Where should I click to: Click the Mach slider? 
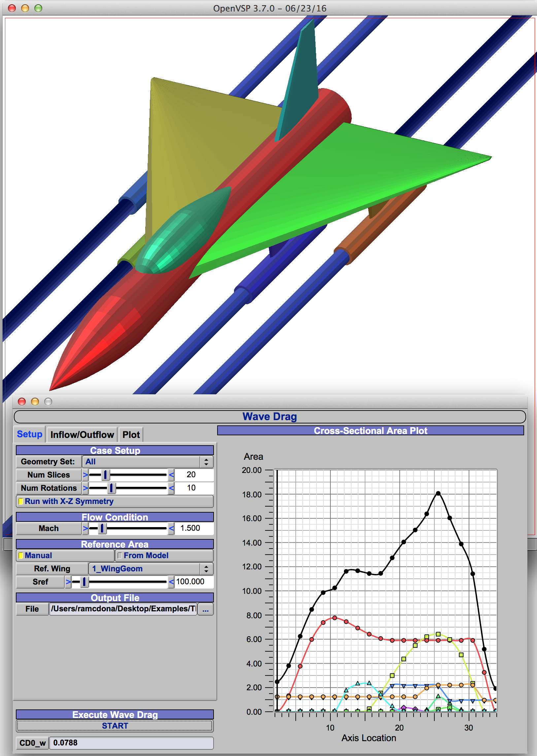click(x=128, y=528)
